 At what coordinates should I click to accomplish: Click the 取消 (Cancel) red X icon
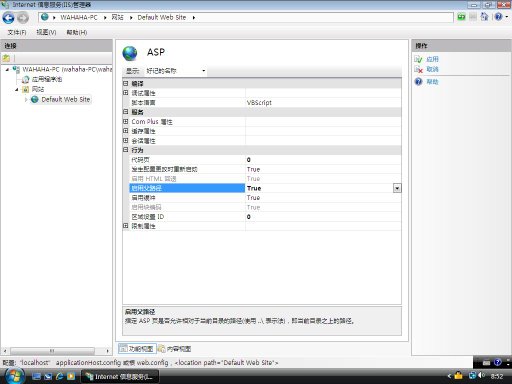[x=418, y=69]
